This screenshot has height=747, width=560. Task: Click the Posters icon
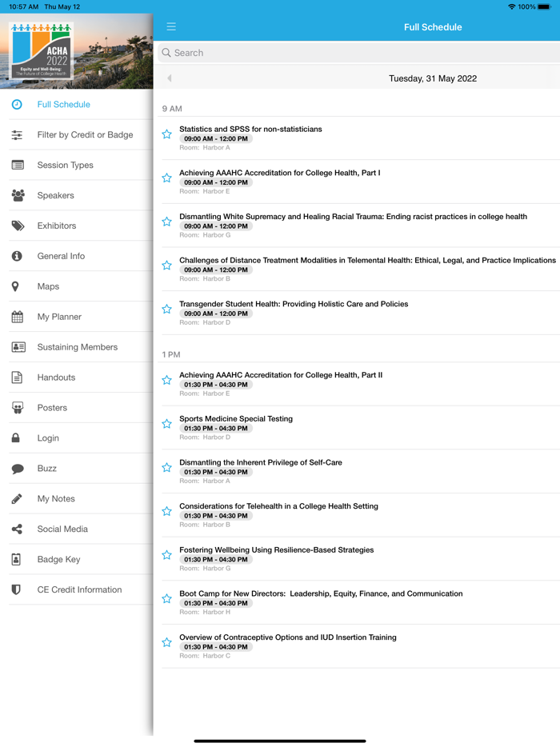pos(18,408)
